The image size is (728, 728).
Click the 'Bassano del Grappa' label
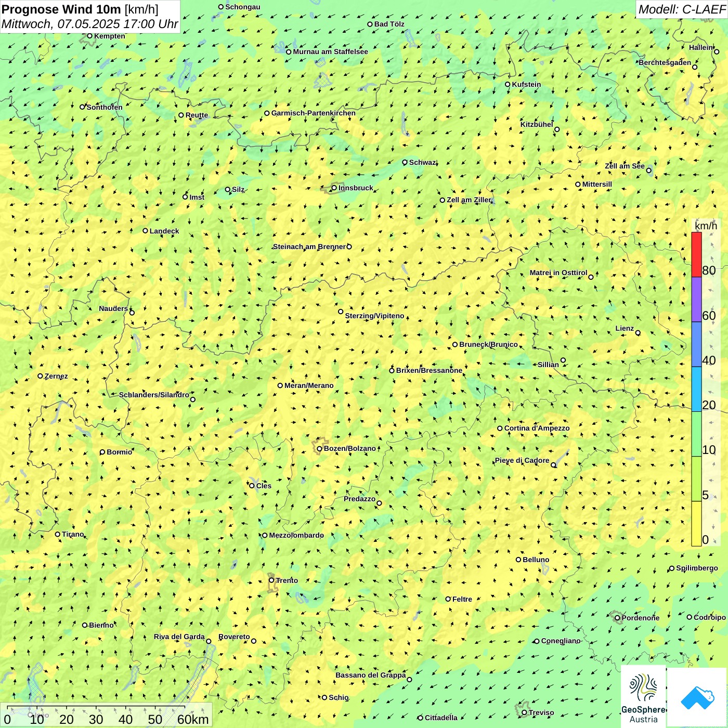click(x=371, y=675)
